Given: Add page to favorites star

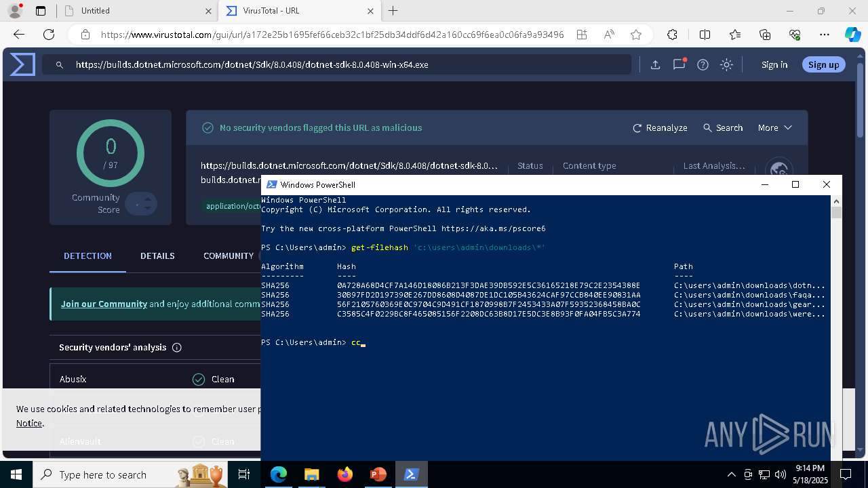Looking at the screenshot, I should click(635, 35).
